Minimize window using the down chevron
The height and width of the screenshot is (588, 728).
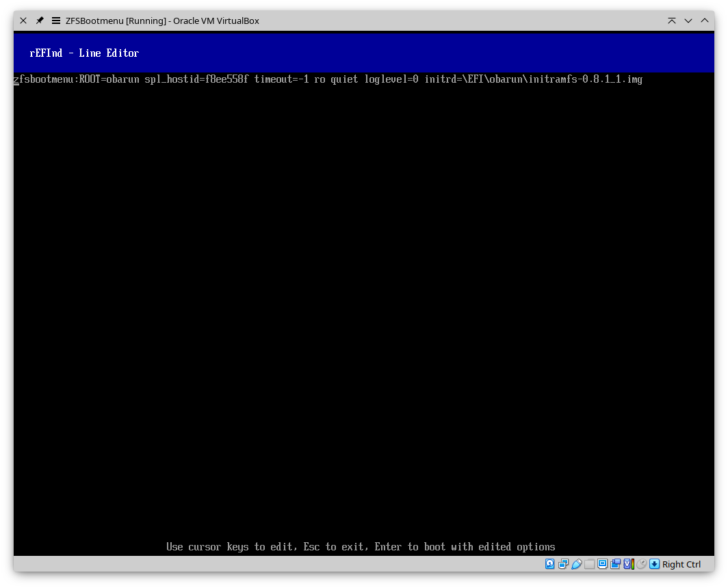(x=688, y=21)
